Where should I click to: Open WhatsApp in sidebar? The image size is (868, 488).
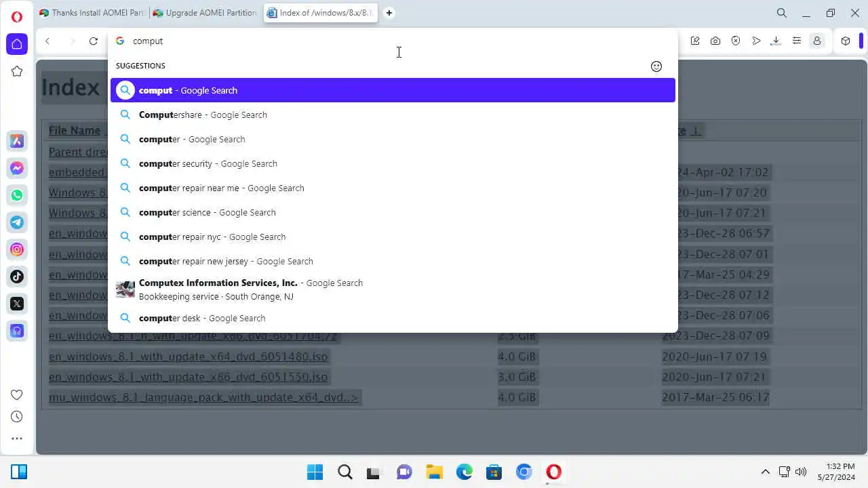coord(17,195)
